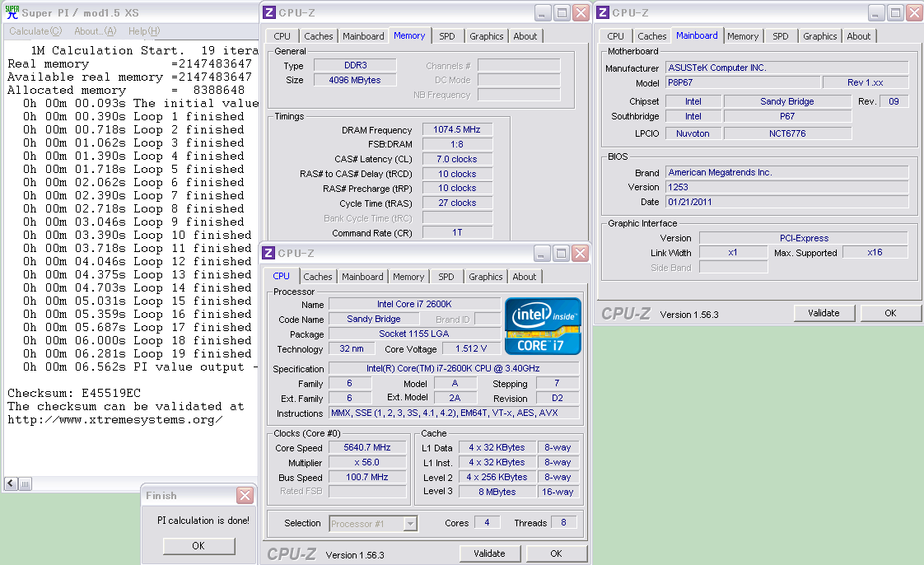Viewport: 924px width, 565px height.
Task: Click the Intel Core i7 inside logo
Action: point(543,326)
